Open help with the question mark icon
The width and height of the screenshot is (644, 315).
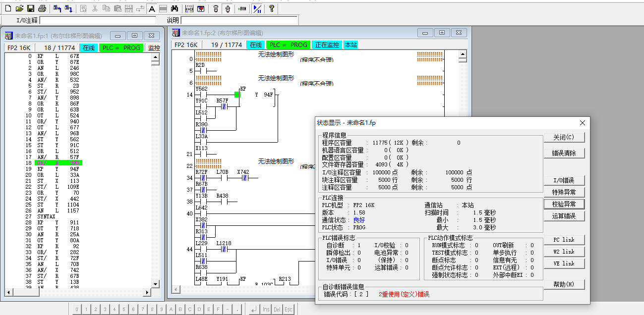point(271,8)
